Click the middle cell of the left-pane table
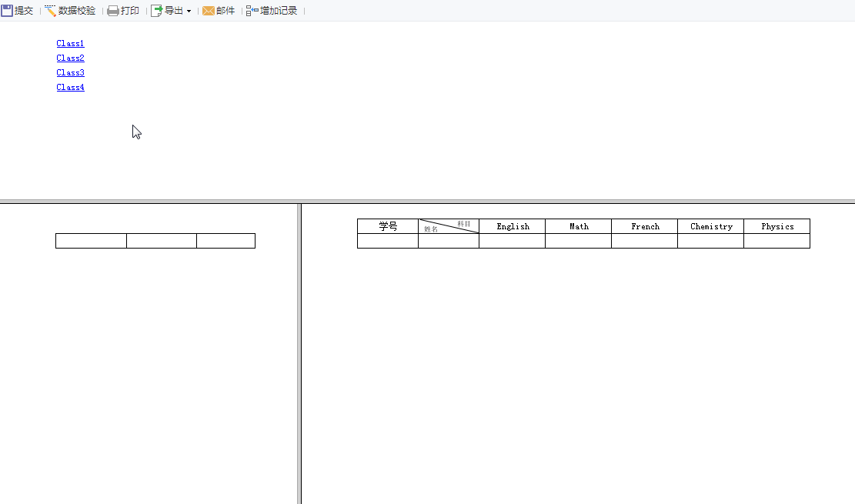Viewport: 855px width, 504px height. pyautogui.click(x=162, y=241)
